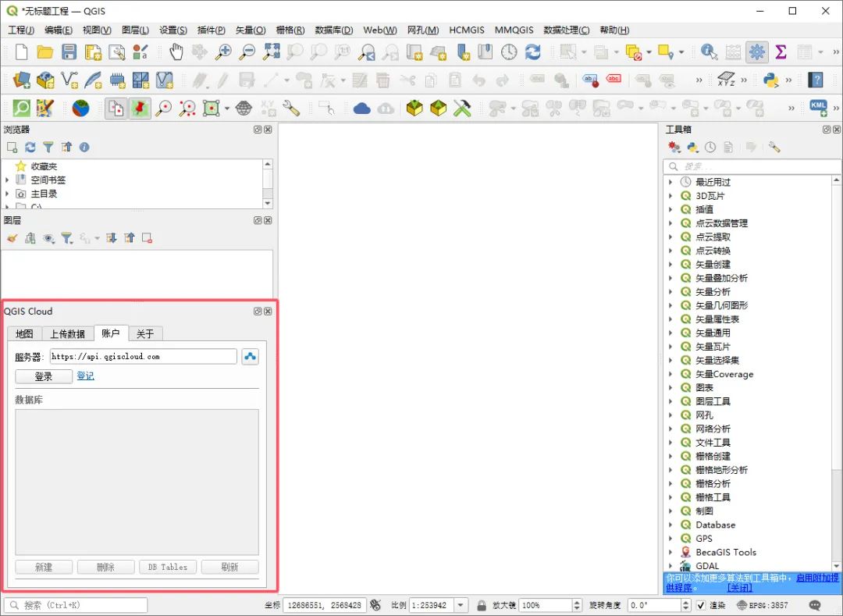Open a project with the folder icon
Image resolution: width=843 pixels, height=616 pixels.
click(45, 52)
